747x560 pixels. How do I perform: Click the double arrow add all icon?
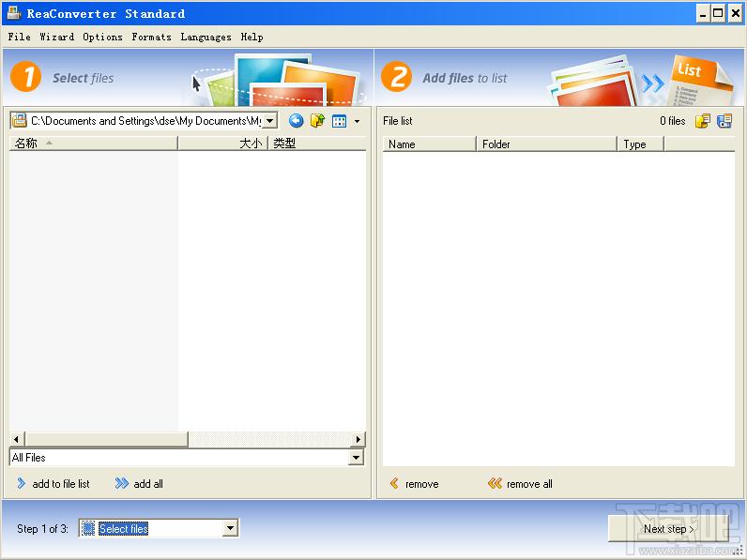point(122,483)
